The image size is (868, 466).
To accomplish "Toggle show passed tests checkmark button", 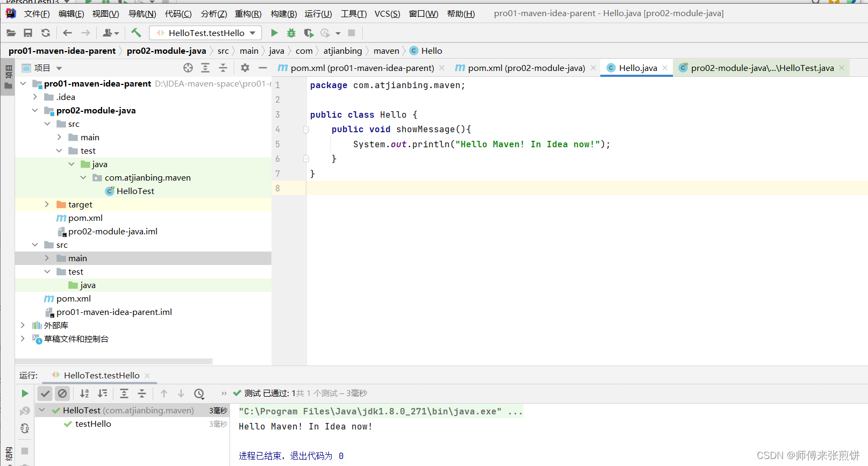I will tap(45, 393).
